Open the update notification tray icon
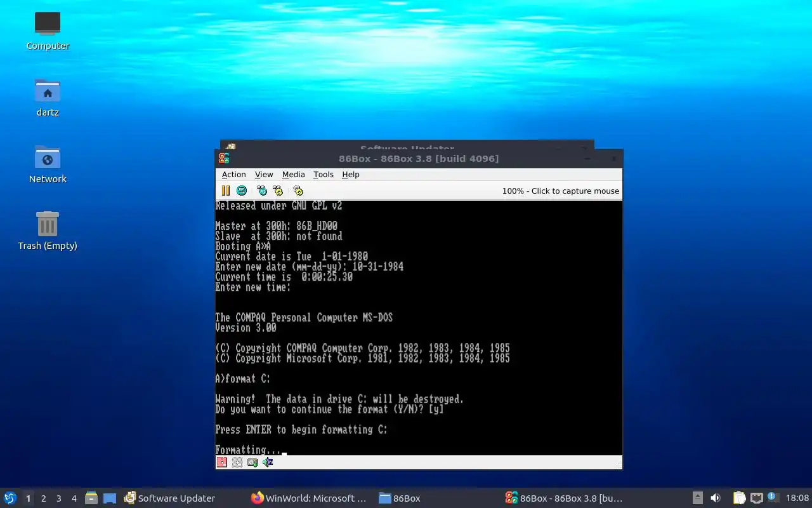Screen dimensions: 812x508 [773, 498]
